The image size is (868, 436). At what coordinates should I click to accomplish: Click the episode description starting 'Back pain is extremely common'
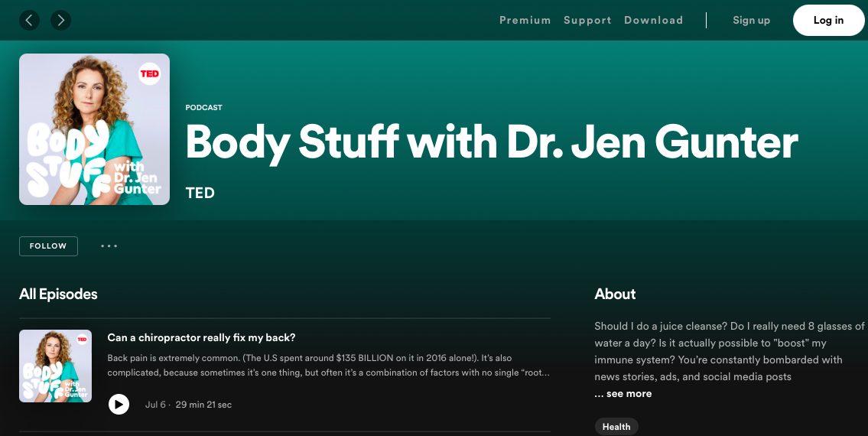tap(329, 365)
